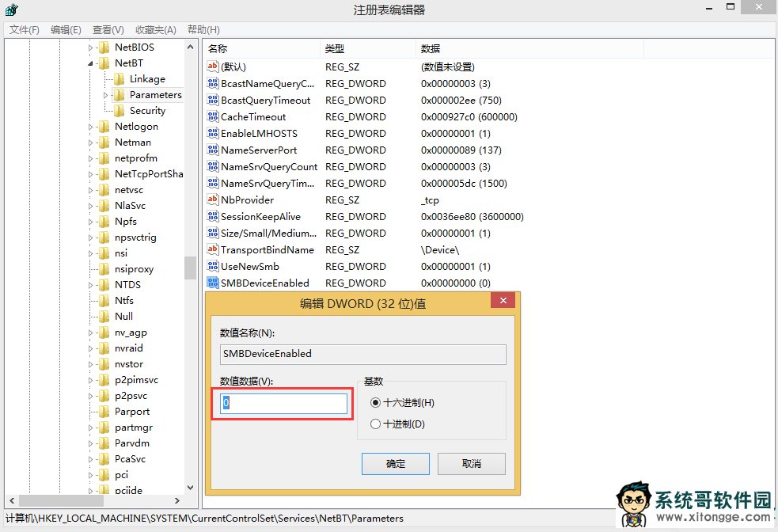Select the Security folder icon
Viewport: 778px width, 532px height.
point(120,111)
